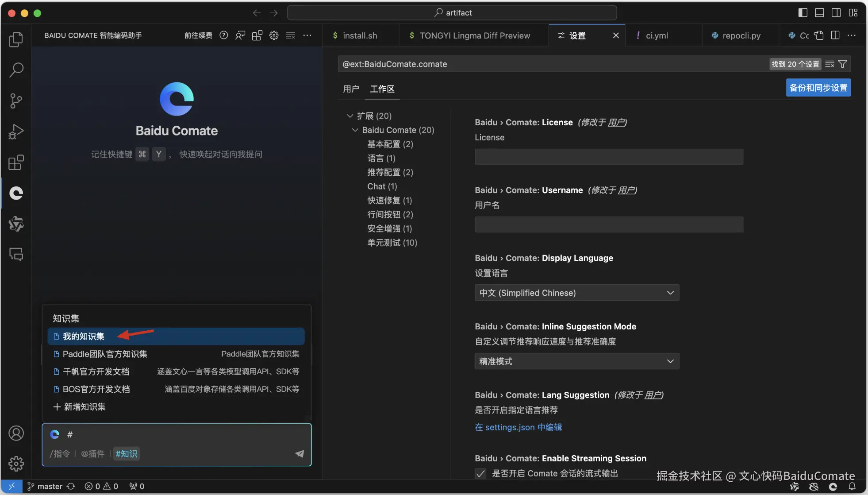Screen dimensions: 868x495
Task: Toggle primary side bar layout icon
Action: (x=803, y=12)
